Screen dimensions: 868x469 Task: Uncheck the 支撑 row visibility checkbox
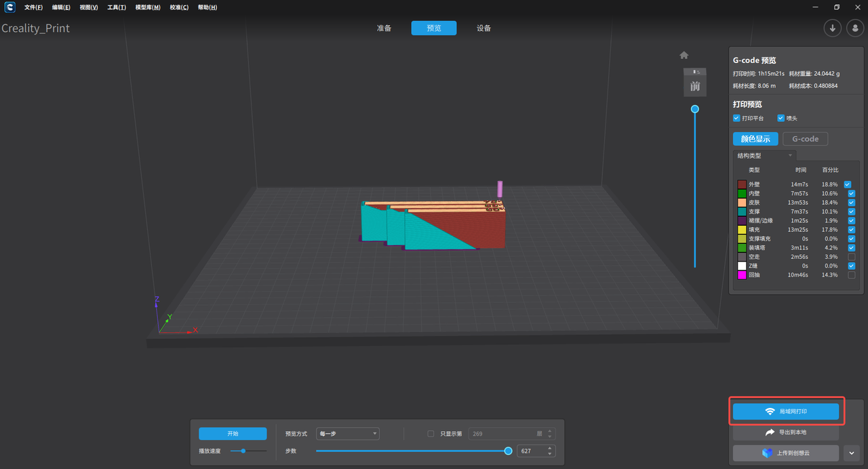coord(852,211)
